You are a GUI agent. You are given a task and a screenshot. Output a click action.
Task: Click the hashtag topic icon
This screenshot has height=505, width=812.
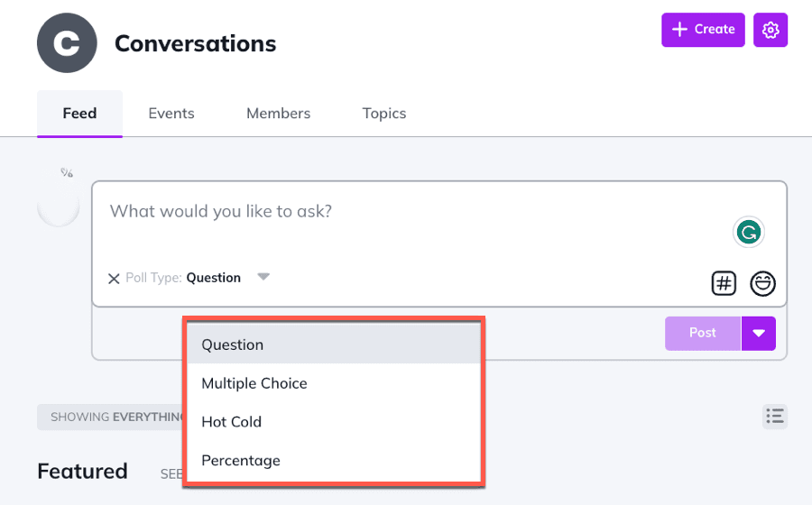click(724, 283)
